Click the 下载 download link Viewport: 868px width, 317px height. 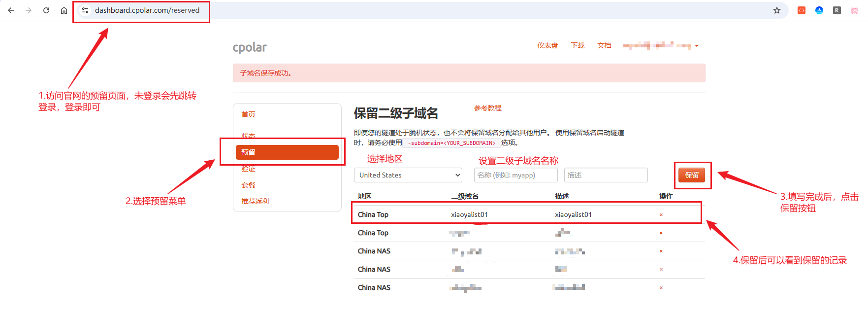578,46
